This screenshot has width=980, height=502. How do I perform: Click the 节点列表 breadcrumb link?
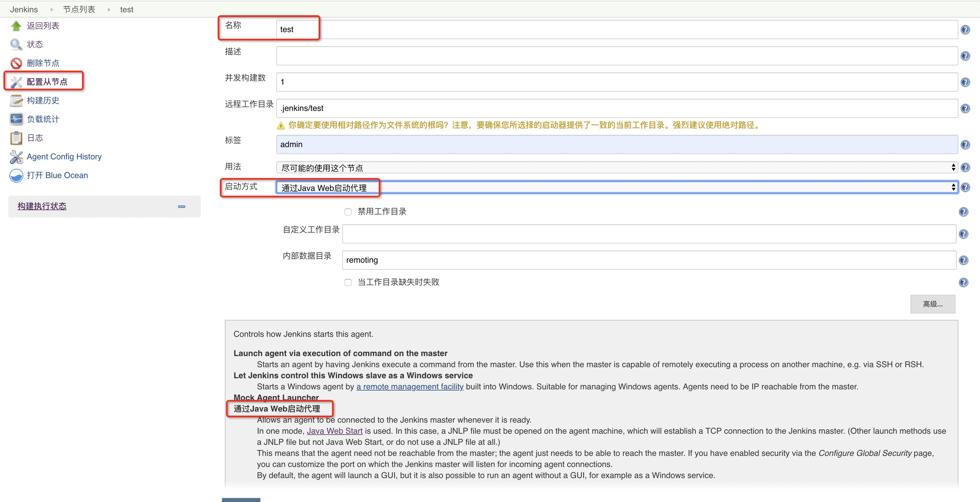tap(79, 10)
